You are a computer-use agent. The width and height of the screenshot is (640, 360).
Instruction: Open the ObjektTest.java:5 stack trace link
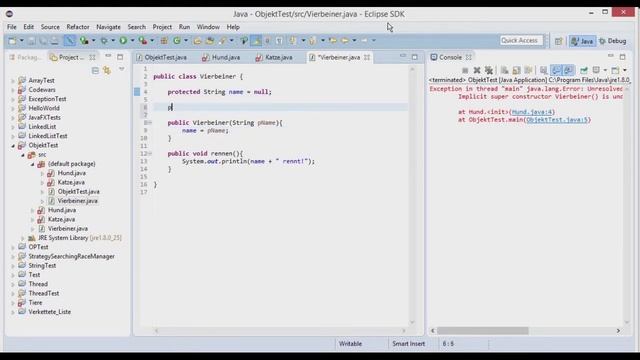point(557,120)
